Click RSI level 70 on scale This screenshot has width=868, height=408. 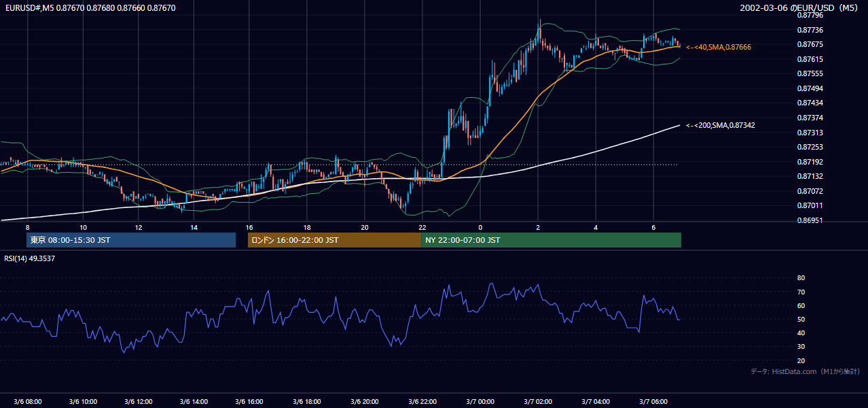[x=801, y=292]
